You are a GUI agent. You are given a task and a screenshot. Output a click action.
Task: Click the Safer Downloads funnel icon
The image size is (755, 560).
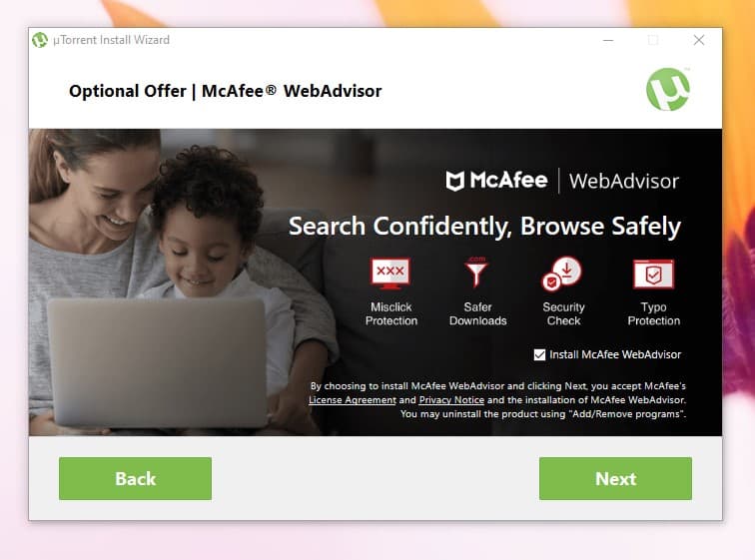[476, 272]
